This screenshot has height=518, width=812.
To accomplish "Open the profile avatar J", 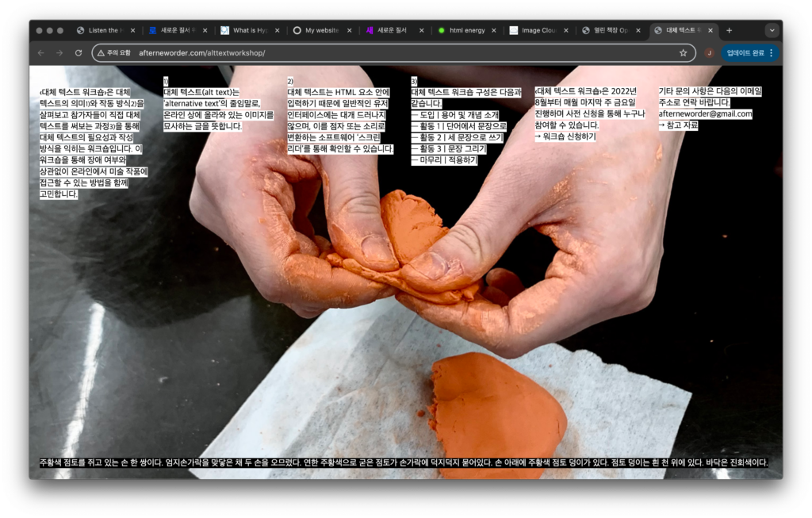I will pos(709,53).
